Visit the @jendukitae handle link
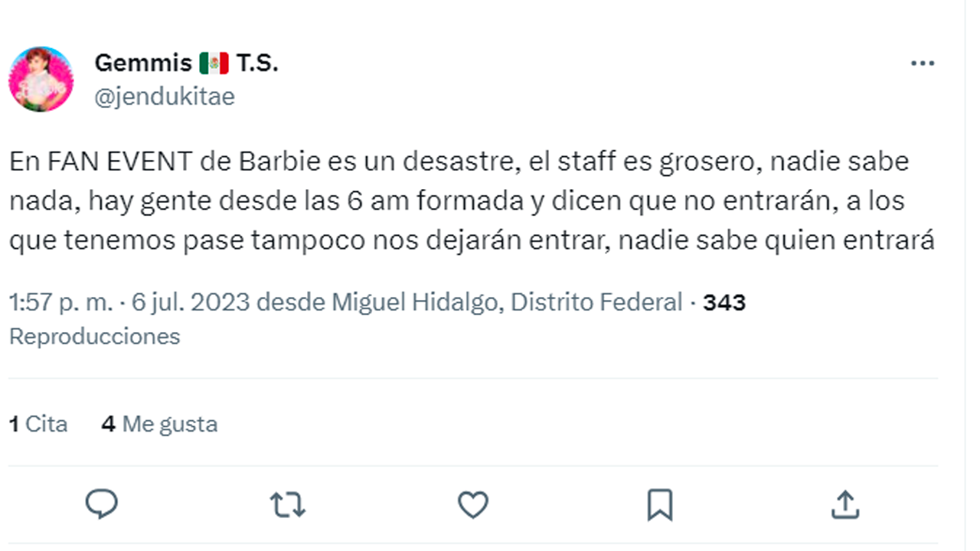 pos(165,96)
